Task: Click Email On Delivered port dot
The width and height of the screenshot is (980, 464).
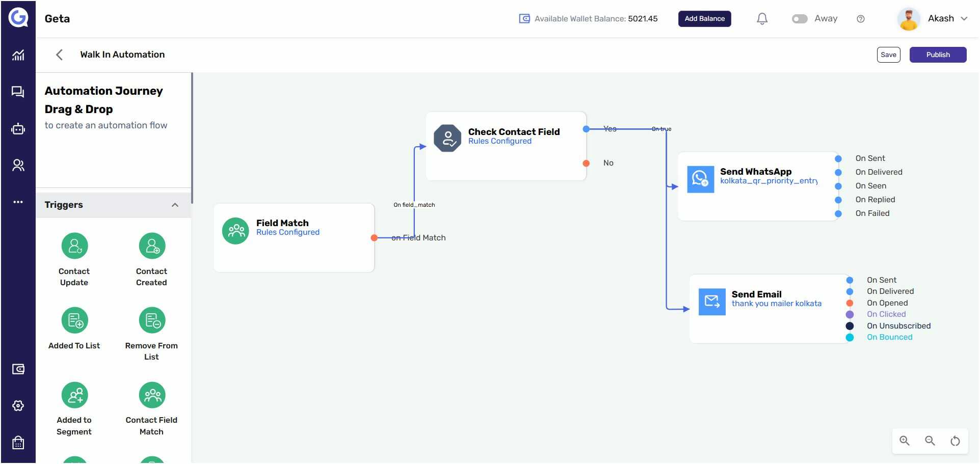Action: [850, 291]
